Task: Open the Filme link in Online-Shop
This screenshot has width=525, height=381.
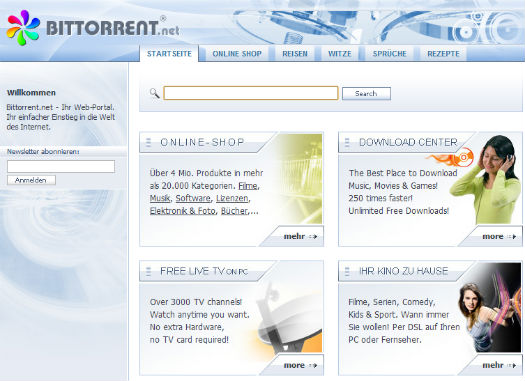Action: pyautogui.click(x=248, y=186)
